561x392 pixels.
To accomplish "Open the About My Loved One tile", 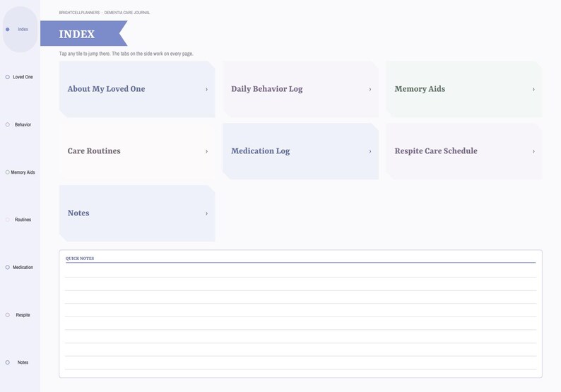I will pyautogui.click(x=137, y=89).
